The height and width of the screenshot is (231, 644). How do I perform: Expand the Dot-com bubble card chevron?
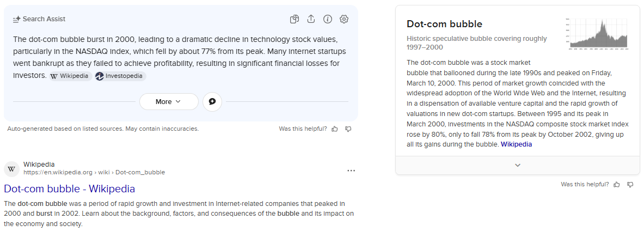pyautogui.click(x=517, y=165)
